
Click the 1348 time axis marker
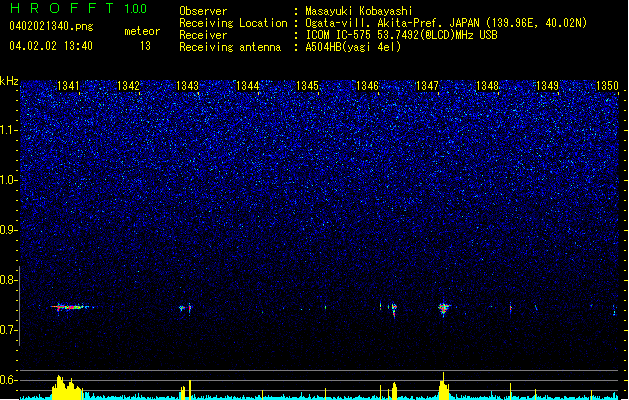point(487,86)
